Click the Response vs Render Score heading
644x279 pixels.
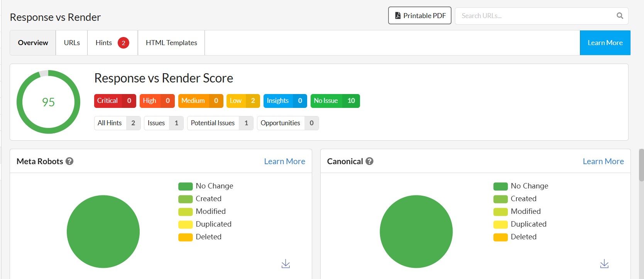(164, 78)
